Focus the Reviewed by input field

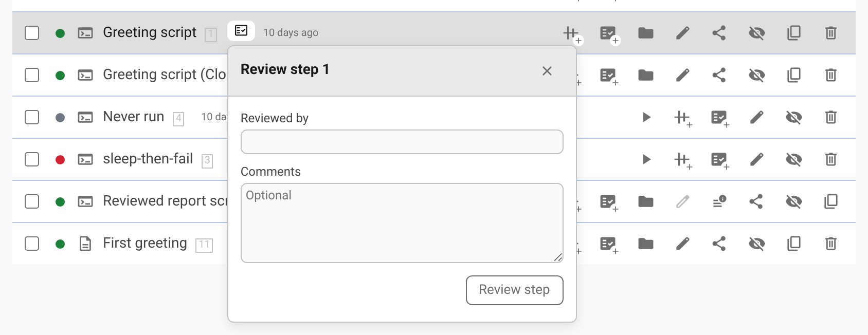pos(402,142)
